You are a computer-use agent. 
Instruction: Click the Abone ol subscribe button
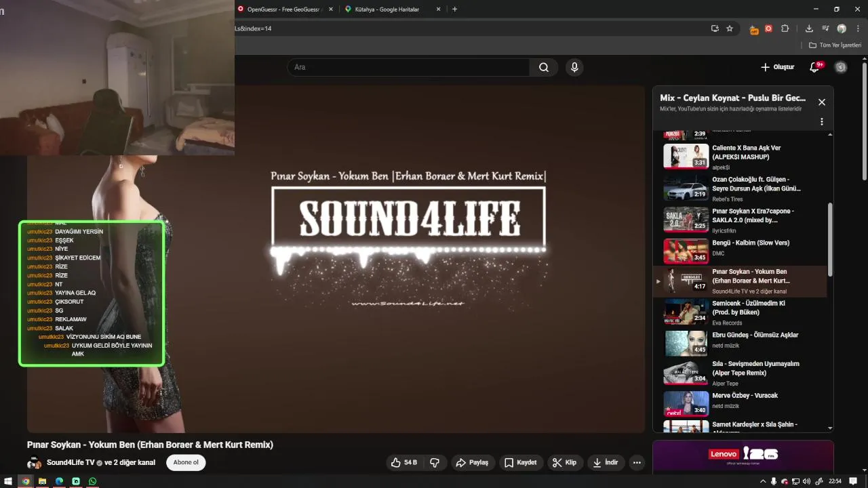186,462
